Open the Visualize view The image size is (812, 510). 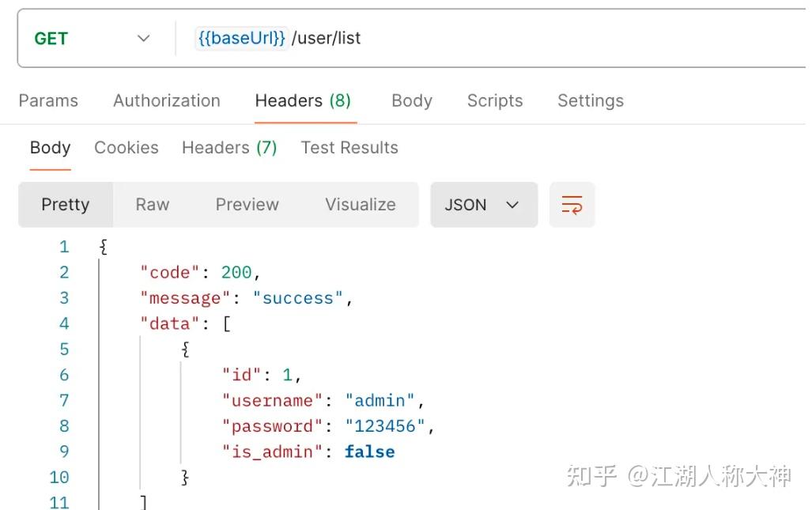tap(360, 205)
